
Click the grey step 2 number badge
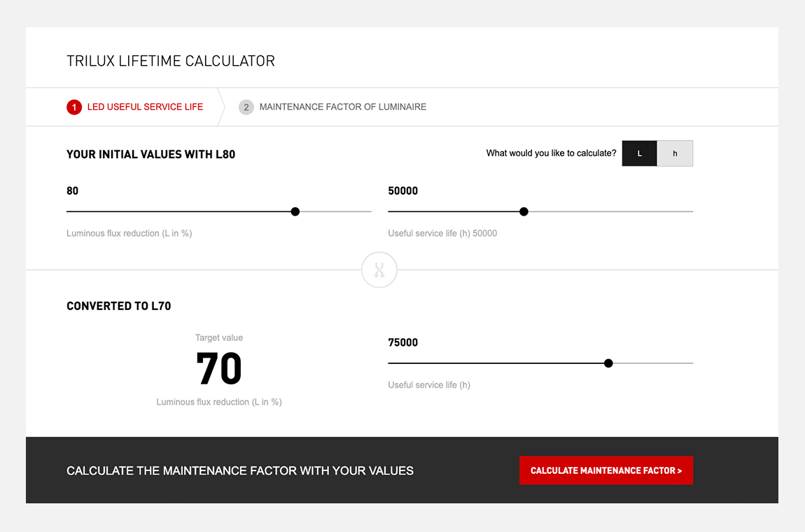click(x=246, y=107)
